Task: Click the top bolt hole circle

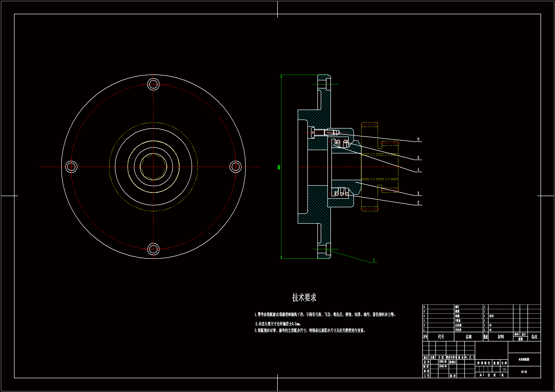Action: point(153,84)
